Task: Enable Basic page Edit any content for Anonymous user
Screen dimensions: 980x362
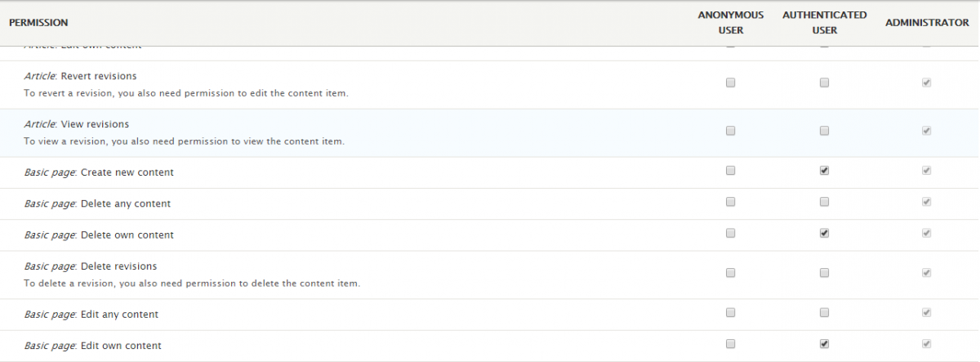Action: pos(731,312)
